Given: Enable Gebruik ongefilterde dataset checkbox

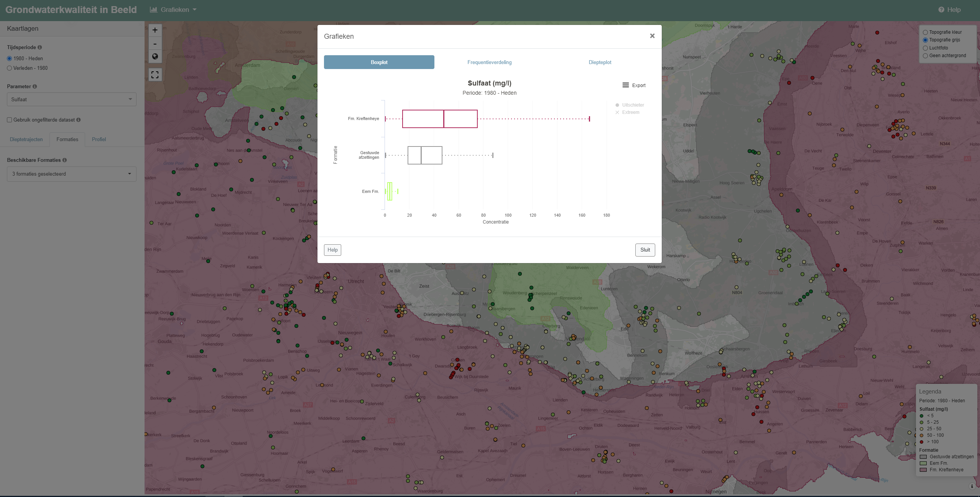Looking at the screenshot, I should 10,120.
